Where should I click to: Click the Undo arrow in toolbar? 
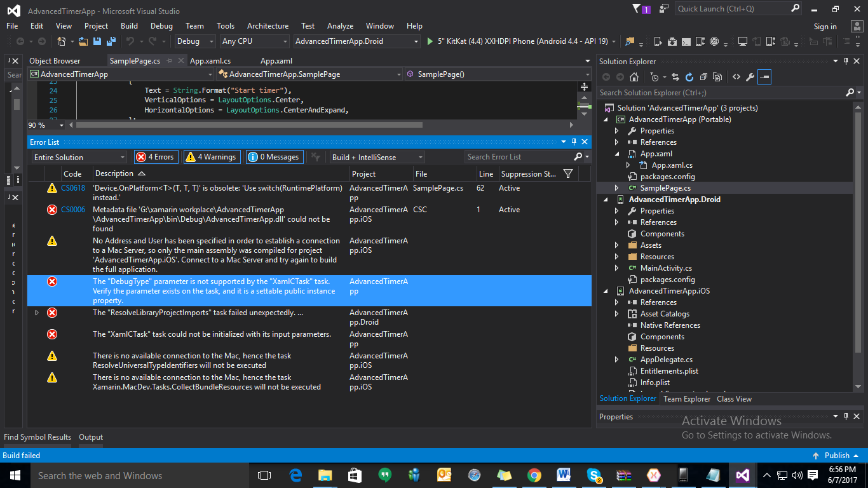click(130, 41)
